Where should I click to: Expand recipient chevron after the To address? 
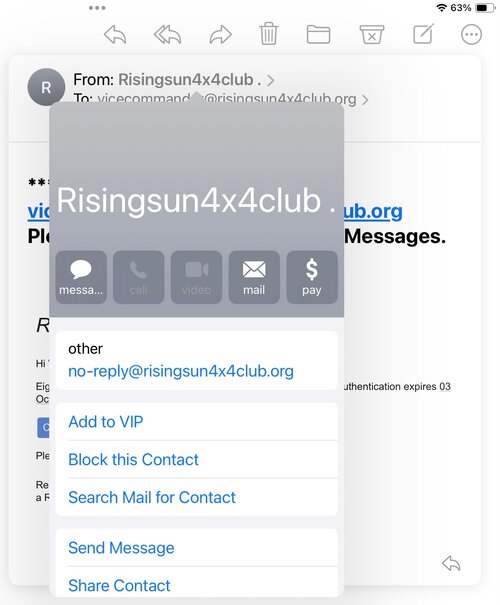(x=365, y=100)
